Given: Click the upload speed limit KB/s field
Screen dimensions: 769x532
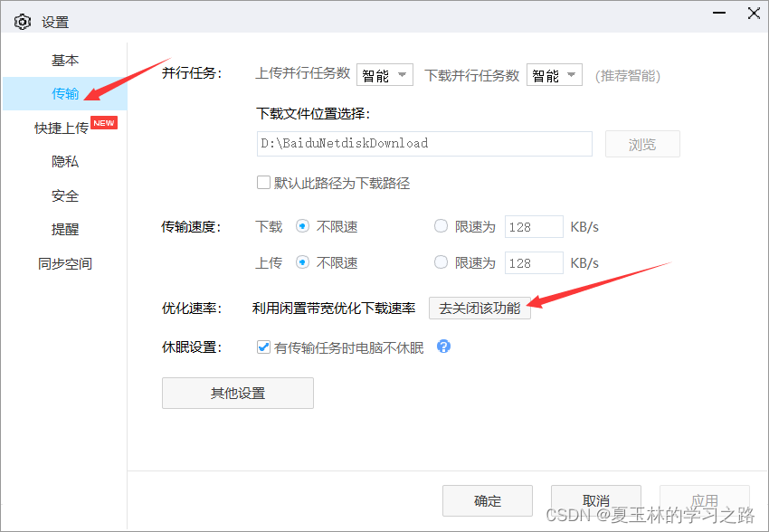Looking at the screenshot, I should [534, 262].
